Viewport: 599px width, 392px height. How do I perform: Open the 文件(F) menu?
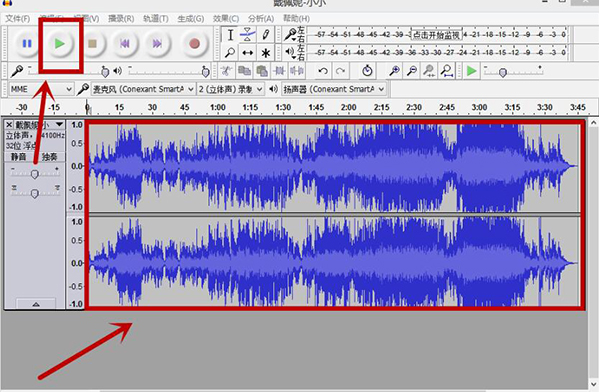[17, 18]
